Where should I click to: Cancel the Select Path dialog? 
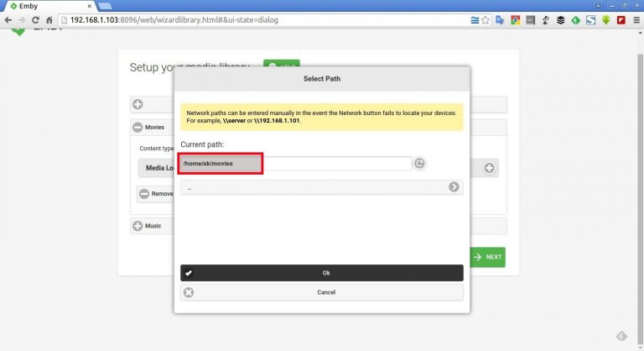tap(322, 292)
